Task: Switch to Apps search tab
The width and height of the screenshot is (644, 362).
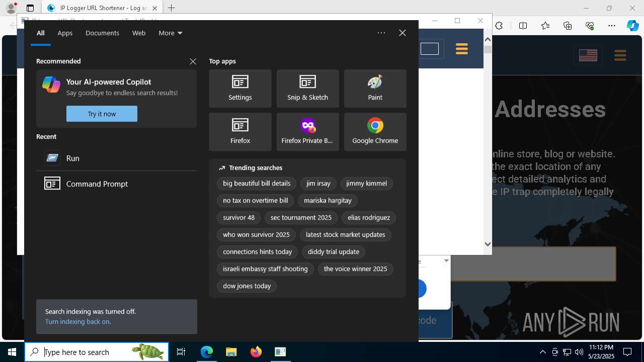Action: (65, 33)
